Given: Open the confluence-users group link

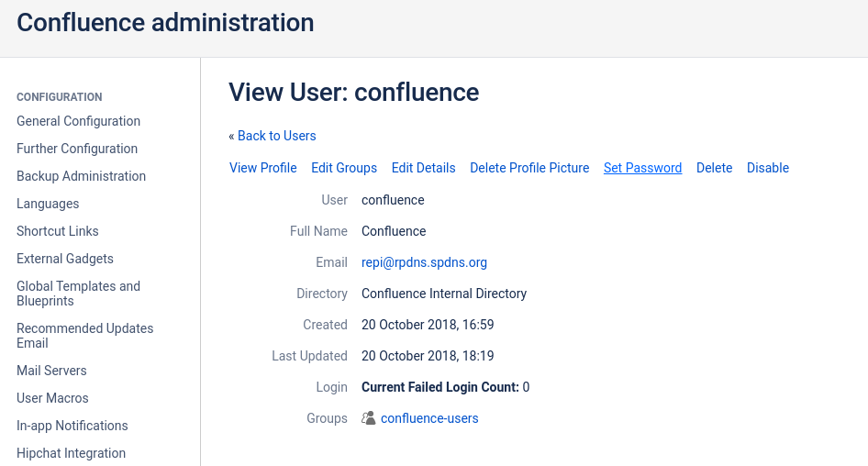Looking at the screenshot, I should coord(429,418).
